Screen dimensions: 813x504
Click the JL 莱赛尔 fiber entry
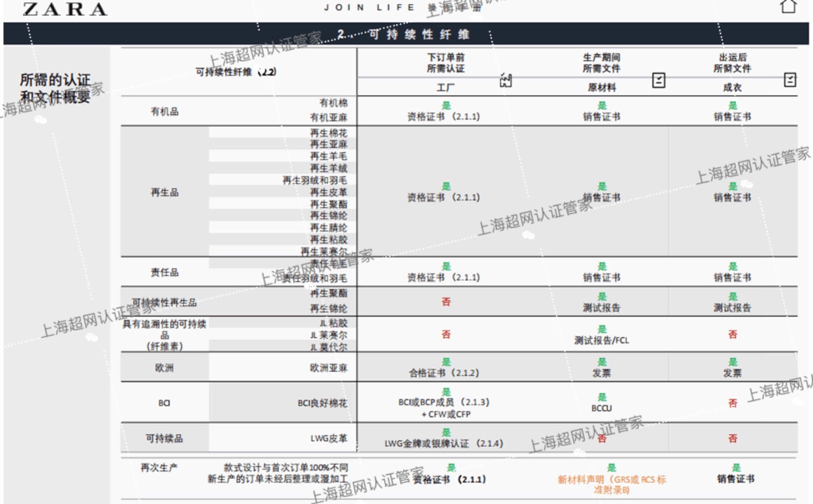point(329,335)
